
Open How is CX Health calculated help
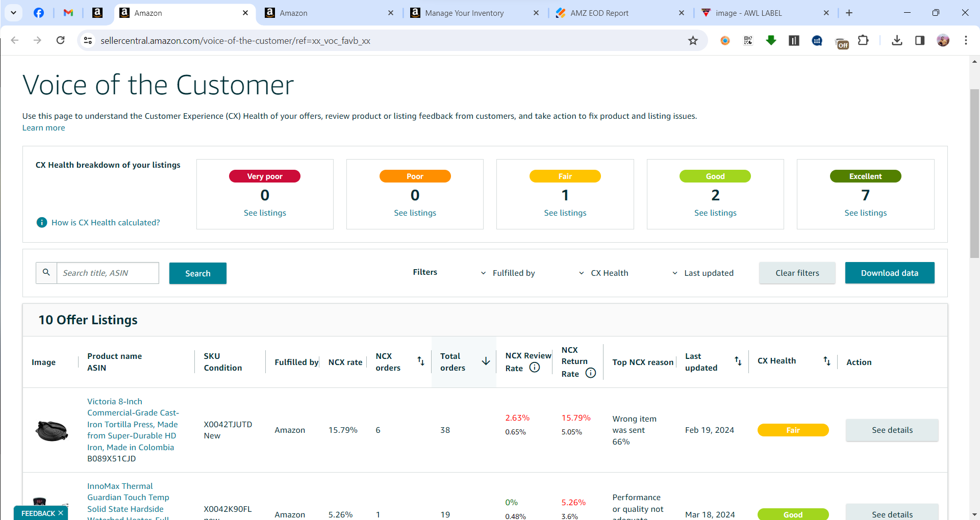[x=106, y=222]
